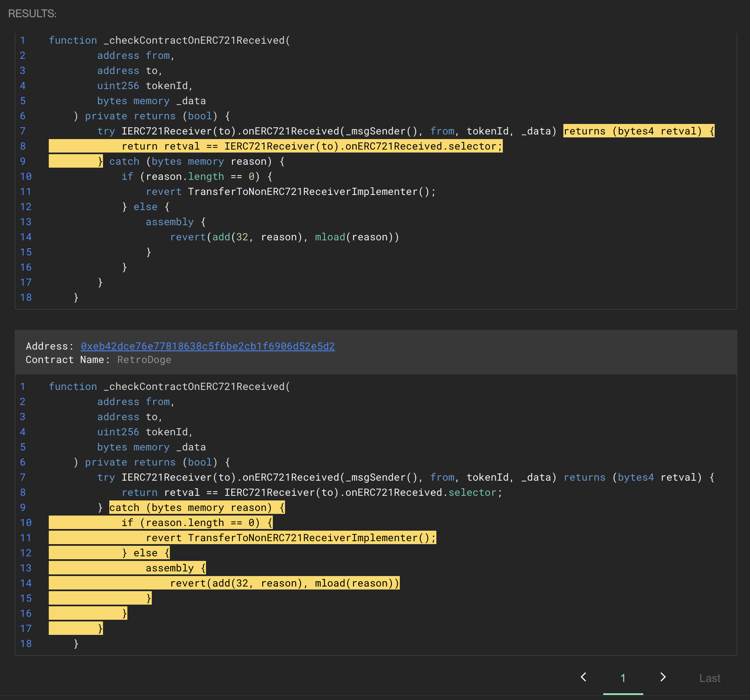Viewport: 750px width, 700px height.
Task: Click highlighted 'revert(add(32, reason)' line in second snippet
Action: (284, 583)
